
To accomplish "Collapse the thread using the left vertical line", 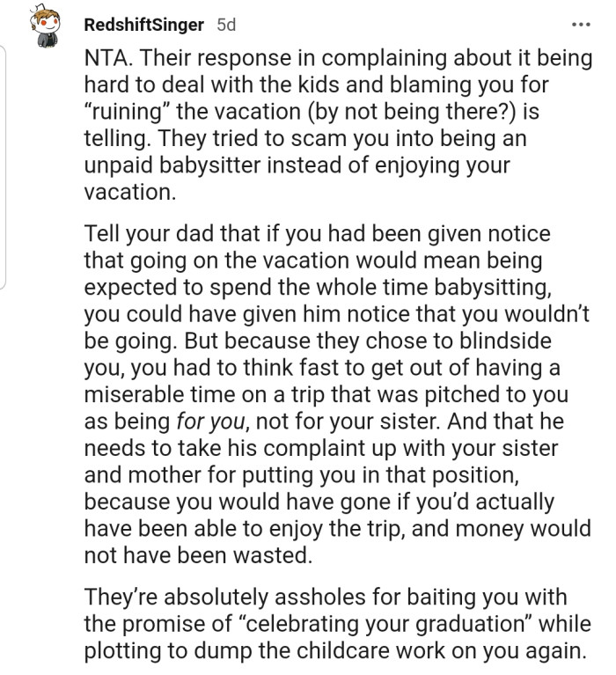I will tap(6, 167).
